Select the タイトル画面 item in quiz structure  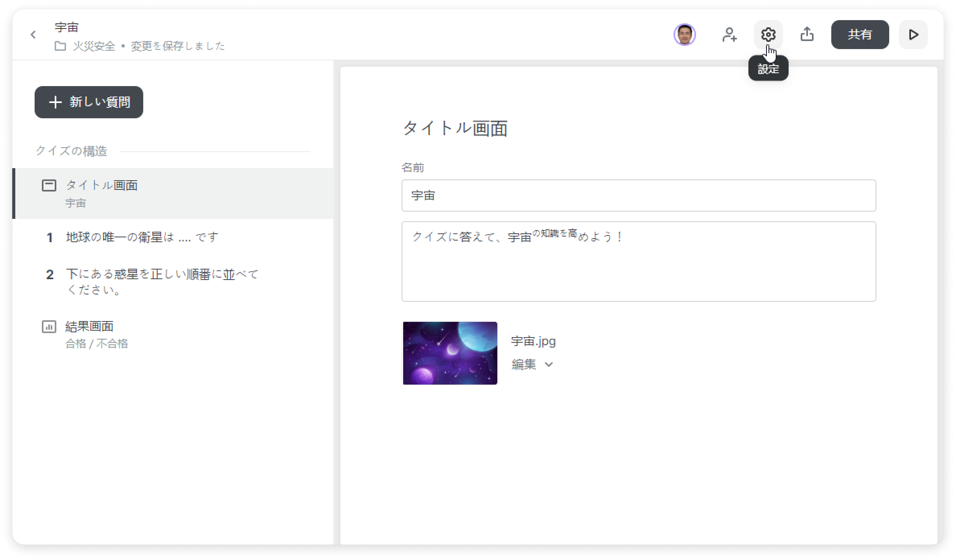(x=173, y=194)
